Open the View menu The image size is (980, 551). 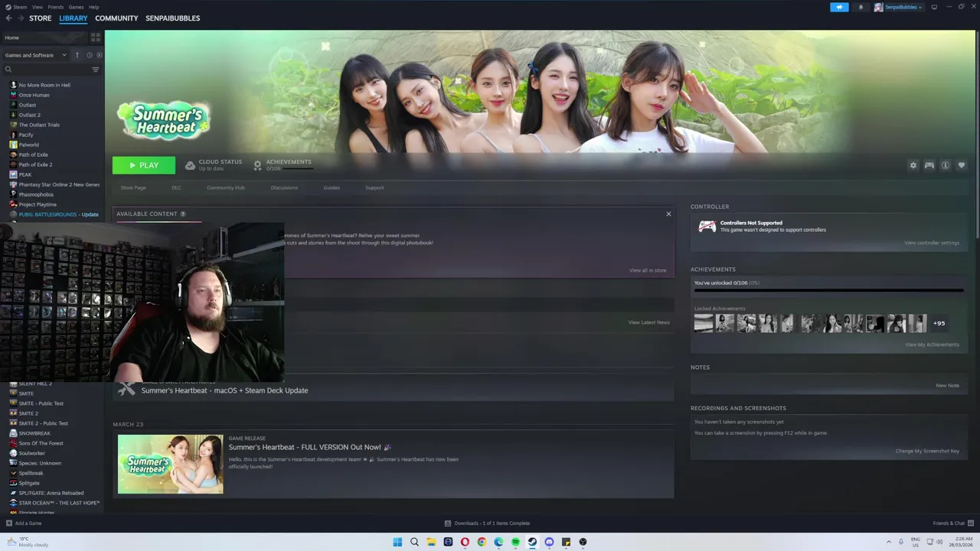[37, 7]
